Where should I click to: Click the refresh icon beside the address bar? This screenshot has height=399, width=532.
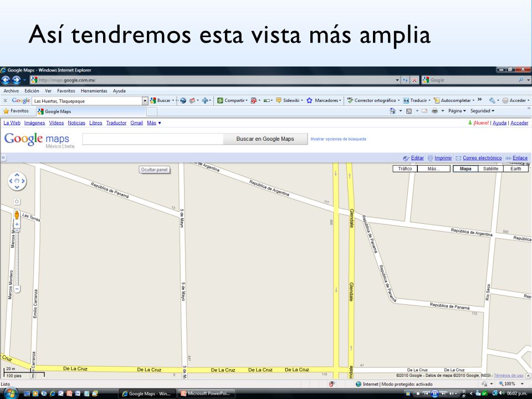click(x=405, y=80)
